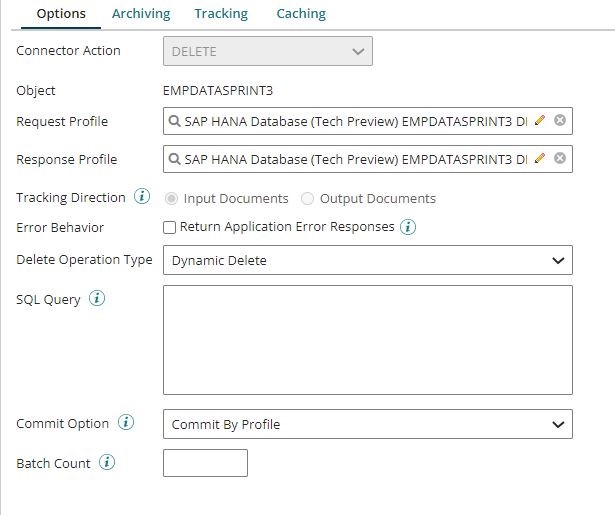The height and width of the screenshot is (515, 615).
Task: Click the pencil edit icon for Response Profile
Action: 541,158
